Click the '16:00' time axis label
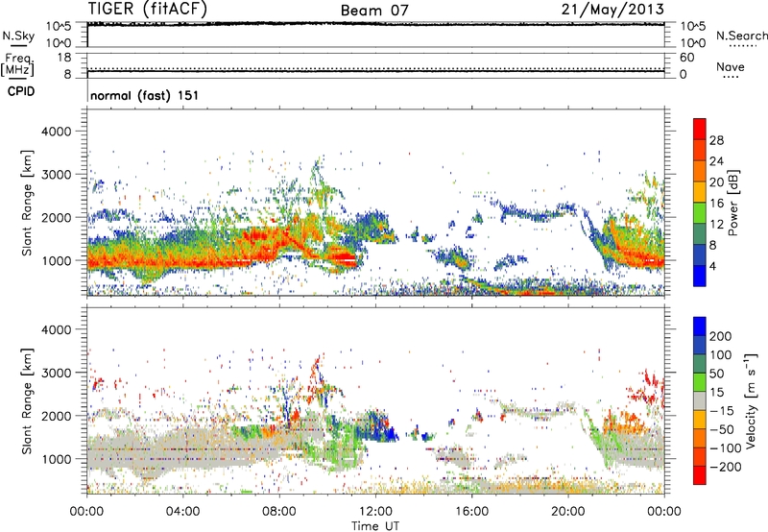Viewport: 768px width, 532px height. 471,512
